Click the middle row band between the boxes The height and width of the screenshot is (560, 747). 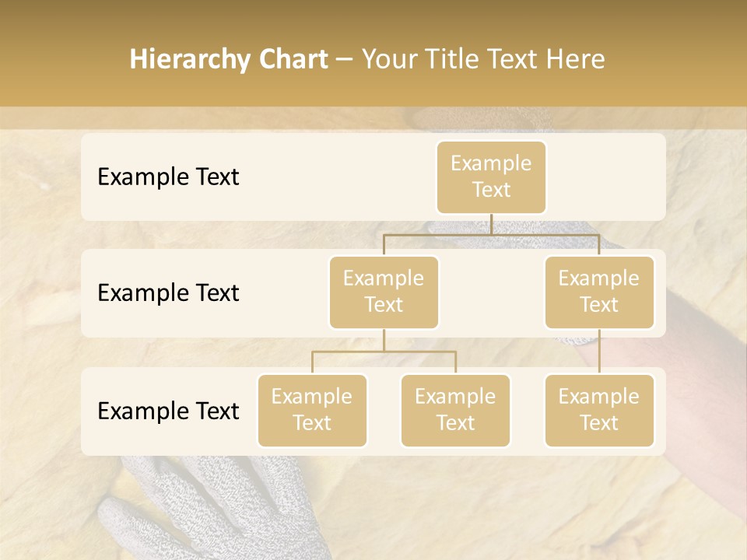(492, 293)
